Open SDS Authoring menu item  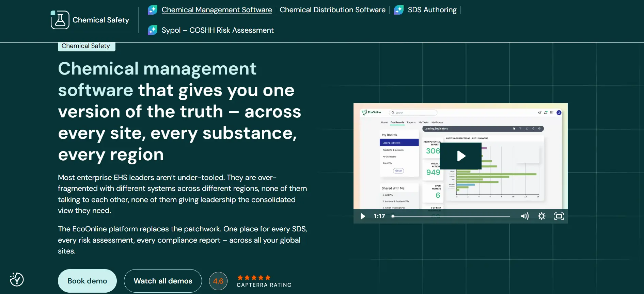tap(432, 10)
